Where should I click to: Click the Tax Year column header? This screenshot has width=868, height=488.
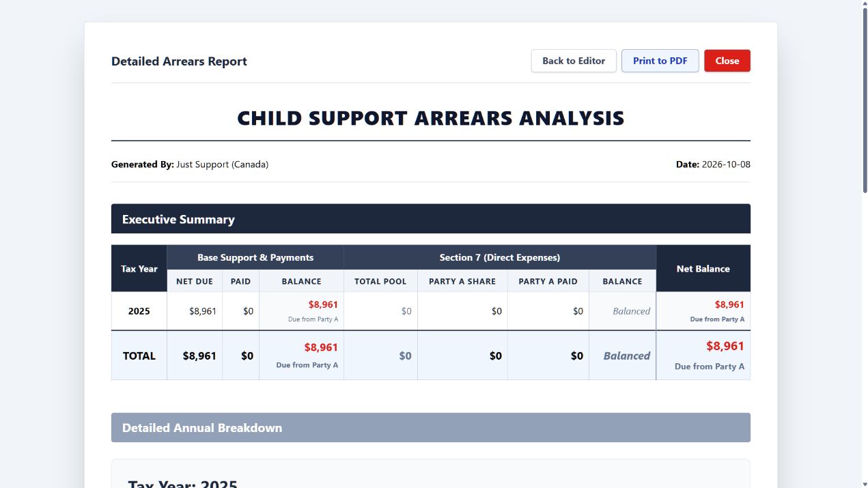tap(139, 269)
